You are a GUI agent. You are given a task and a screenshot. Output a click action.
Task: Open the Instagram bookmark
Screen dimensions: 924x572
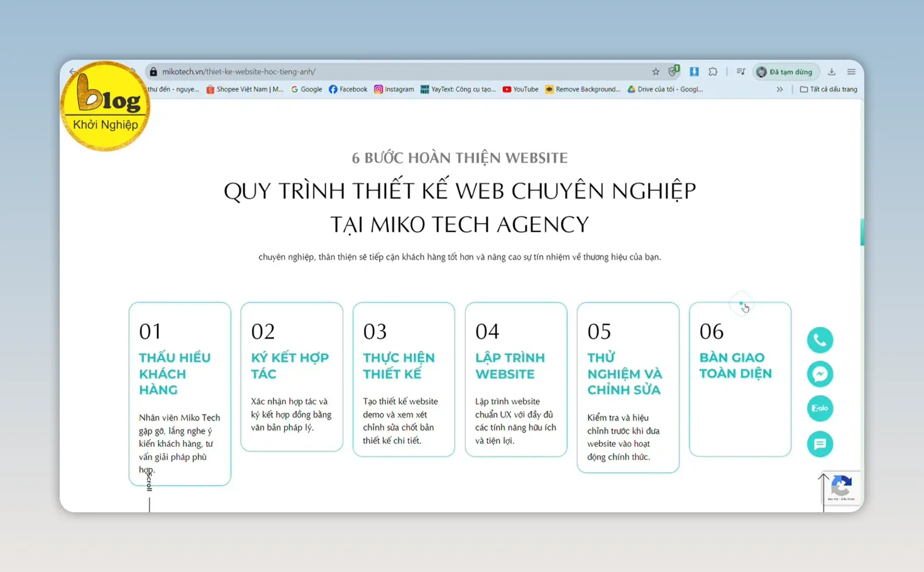tap(394, 89)
